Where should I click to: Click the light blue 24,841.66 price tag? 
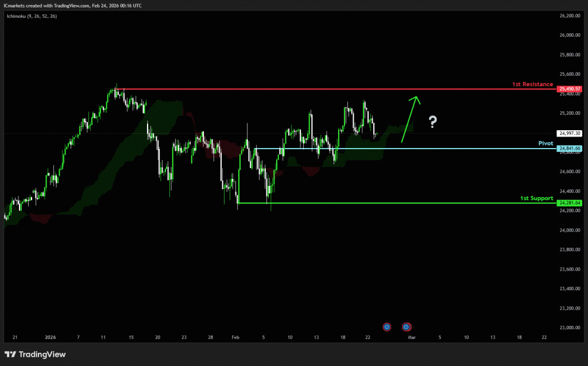(570, 149)
